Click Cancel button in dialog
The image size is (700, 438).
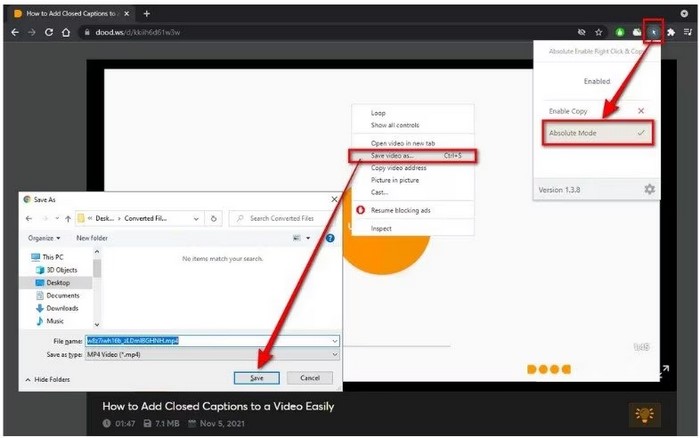pos(310,378)
